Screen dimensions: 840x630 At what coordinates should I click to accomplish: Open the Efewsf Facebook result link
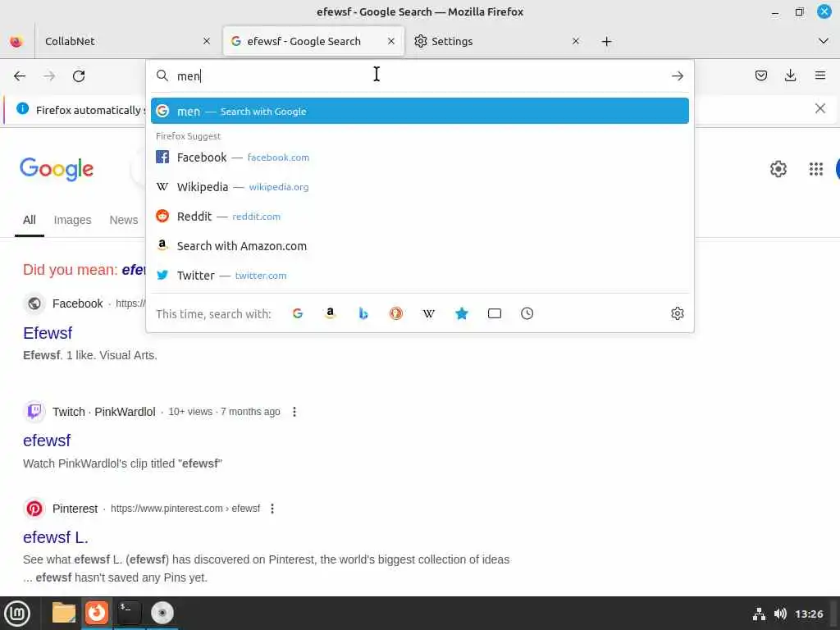(48, 333)
